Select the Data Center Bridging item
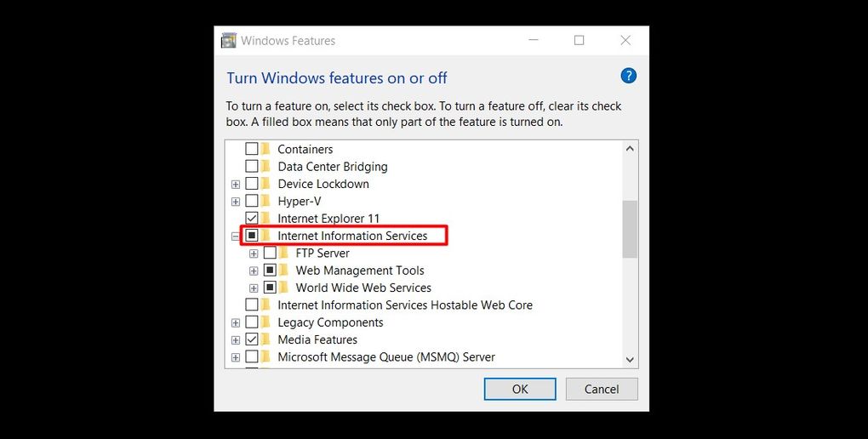Screen dimensions: 868x439 coord(332,167)
